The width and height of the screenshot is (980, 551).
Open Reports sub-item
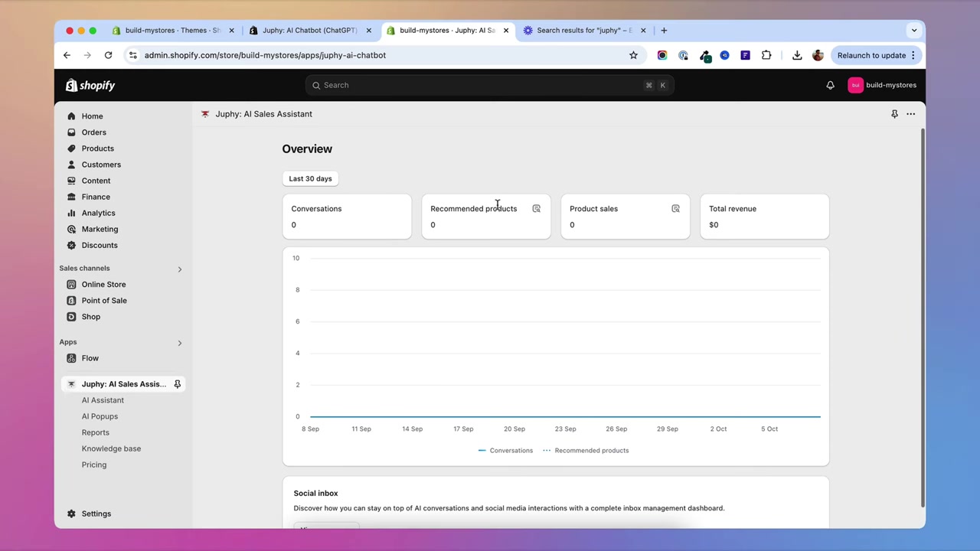pyautogui.click(x=96, y=432)
